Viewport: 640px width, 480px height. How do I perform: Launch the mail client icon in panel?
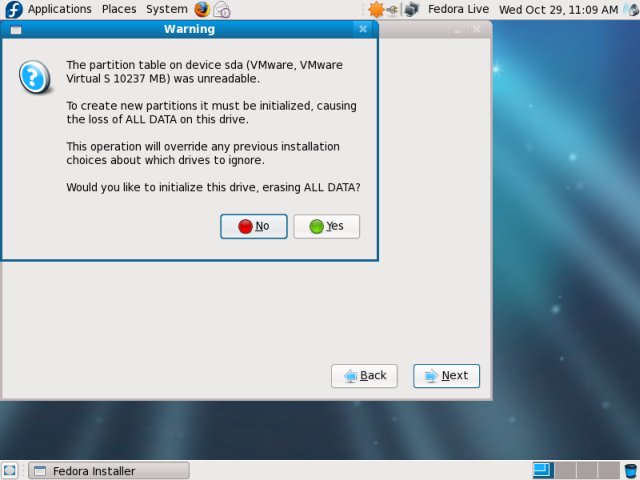tap(222, 9)
